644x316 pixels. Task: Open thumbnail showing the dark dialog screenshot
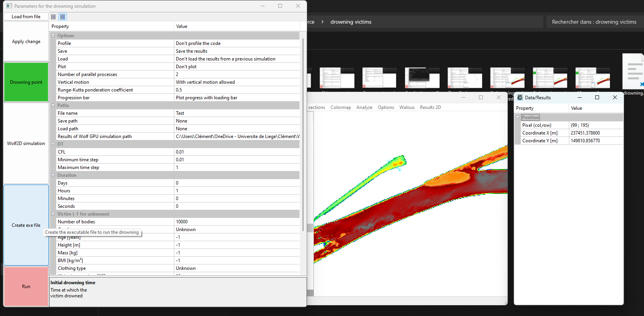click(x=422, y=78)
